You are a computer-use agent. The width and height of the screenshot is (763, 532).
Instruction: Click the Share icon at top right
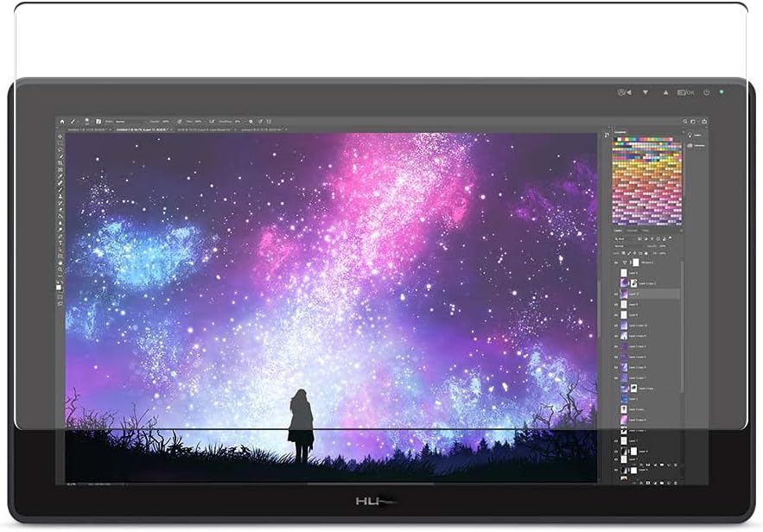pos(704,122)
